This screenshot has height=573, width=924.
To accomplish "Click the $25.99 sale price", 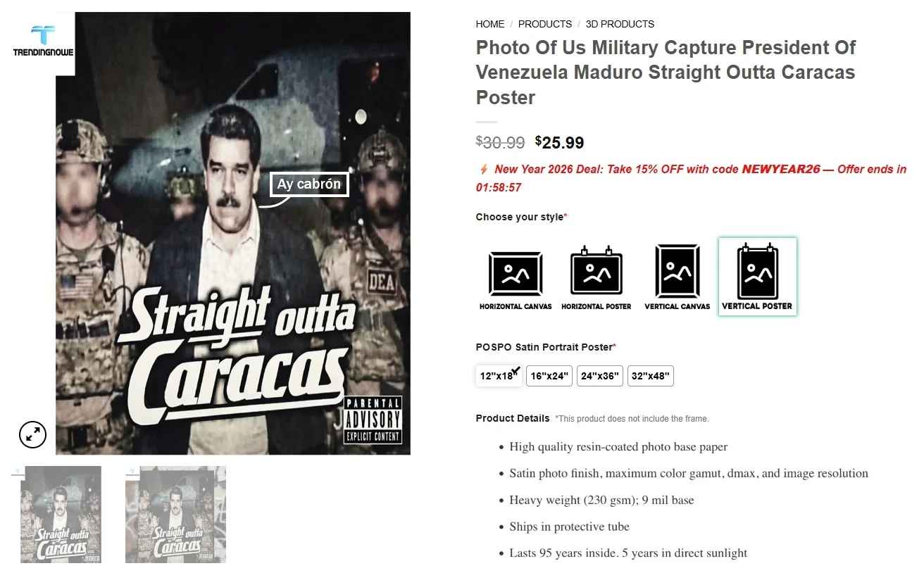I will (x=560, y=143).
